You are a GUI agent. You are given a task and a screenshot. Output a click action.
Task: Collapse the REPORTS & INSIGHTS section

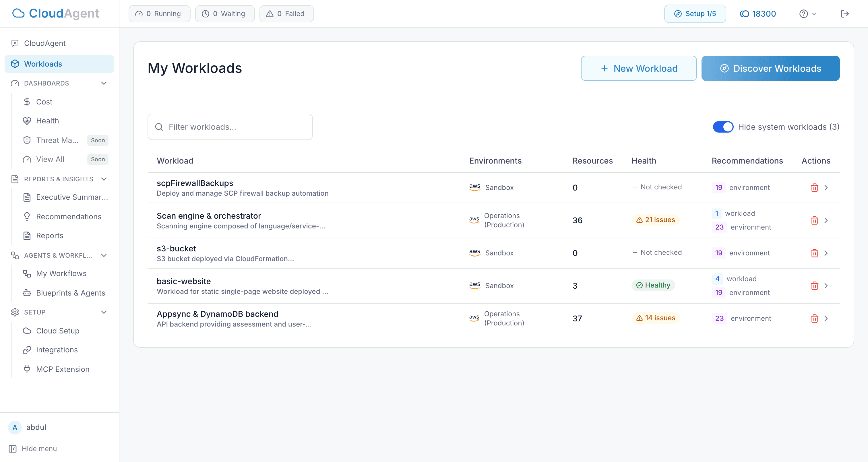point(104,179)
